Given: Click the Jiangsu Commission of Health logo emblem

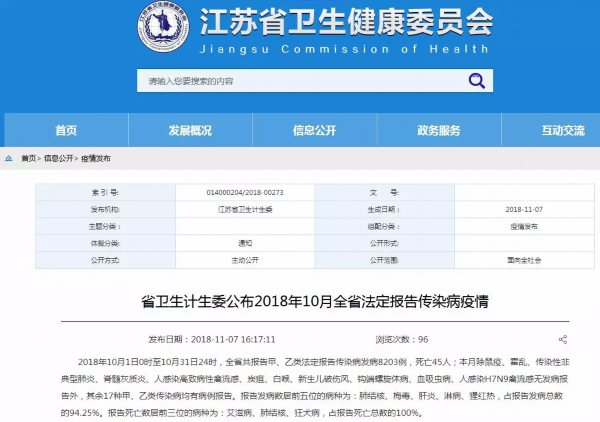Looking at the screenshot, I should click(163, 26).
